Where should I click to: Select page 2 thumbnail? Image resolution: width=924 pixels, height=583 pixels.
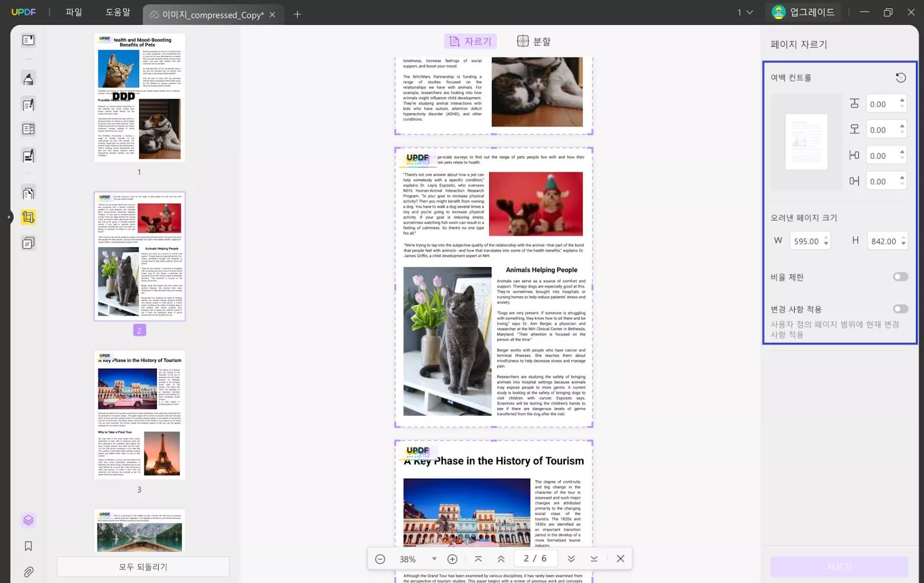[x=140, y=256]
